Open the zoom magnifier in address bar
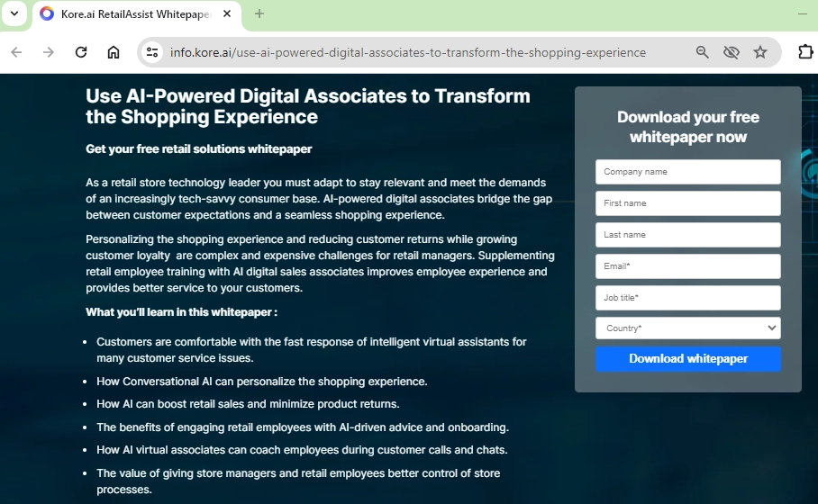The height and width of the screenshot is (504, 818). pyautogui.click(x=702, y=52)
